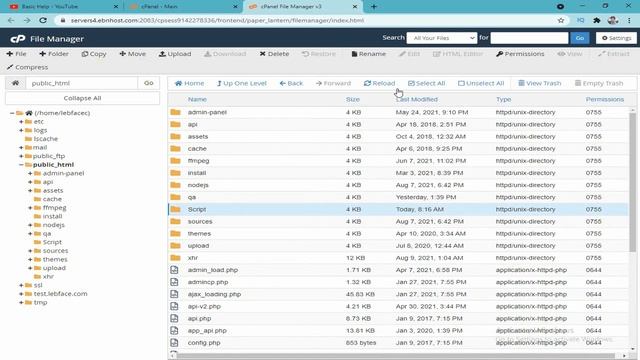Expand public_ftp folder in tree
Viewport: 640px width, 360px height.
21,156
